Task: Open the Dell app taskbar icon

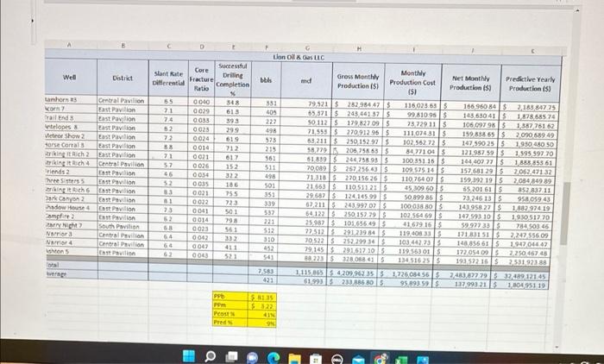Action: [x=337, y=360]
